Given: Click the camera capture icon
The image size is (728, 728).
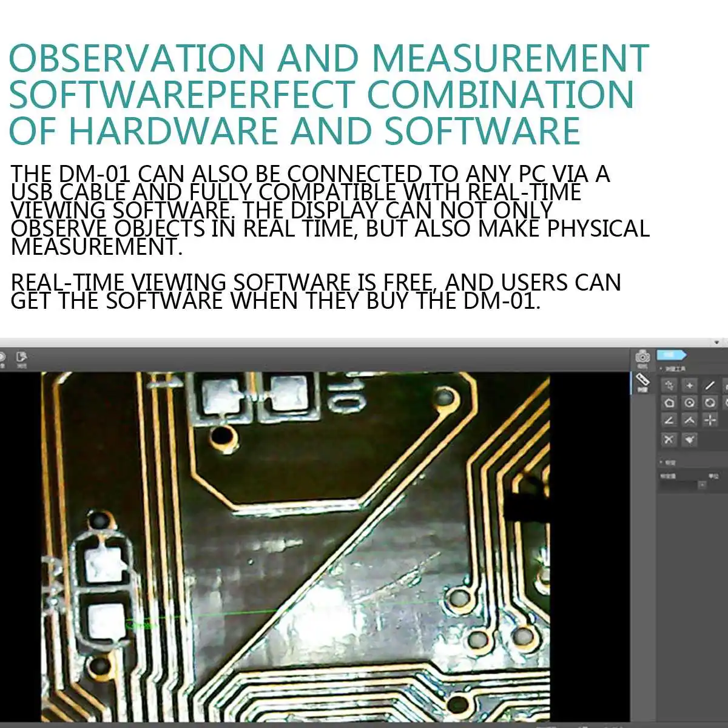Looking at the screenshot, I should pos(642,356).
